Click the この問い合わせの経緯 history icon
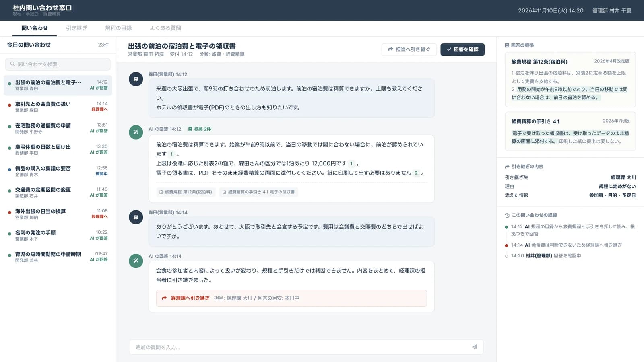This screenshot has height=362, width=644. click(x=507, y=215)
